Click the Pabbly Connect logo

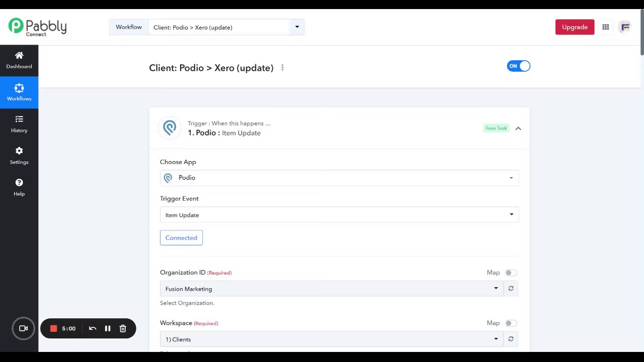[37, 27]
